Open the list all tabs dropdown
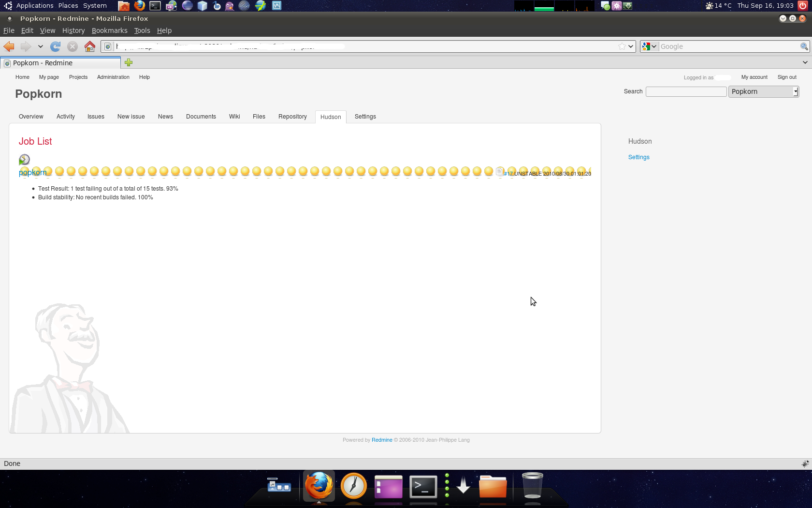Viewport: 812px width, 508px height. tap(805, 62)
